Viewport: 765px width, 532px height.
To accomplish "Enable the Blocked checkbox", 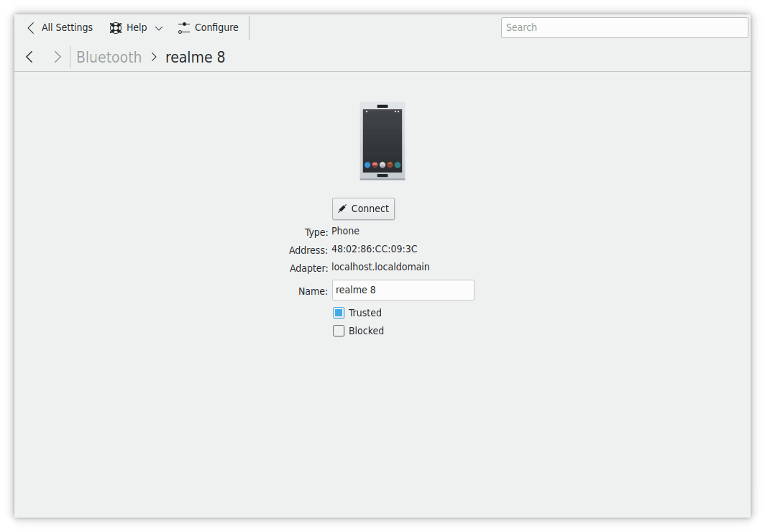I will 339,331.
